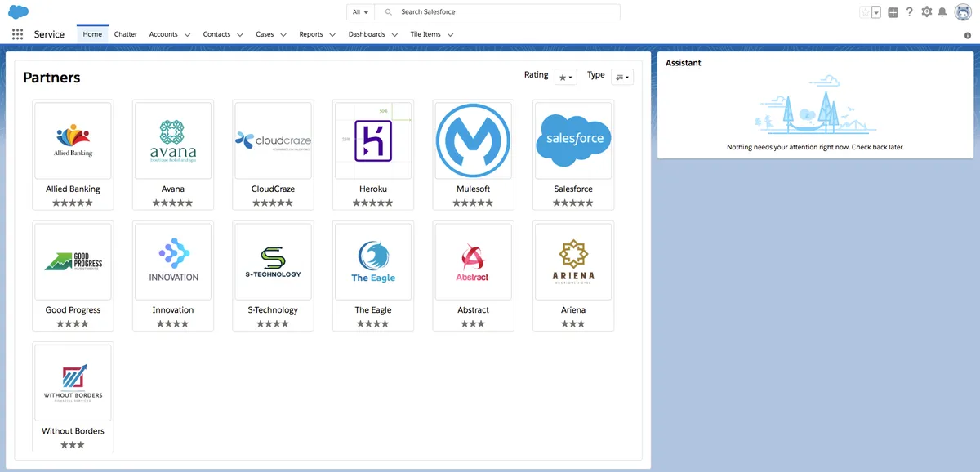Click the star rating under Good Progress
Image resolution: width=980 pixels, height=472 pixels.
[73, 324]
